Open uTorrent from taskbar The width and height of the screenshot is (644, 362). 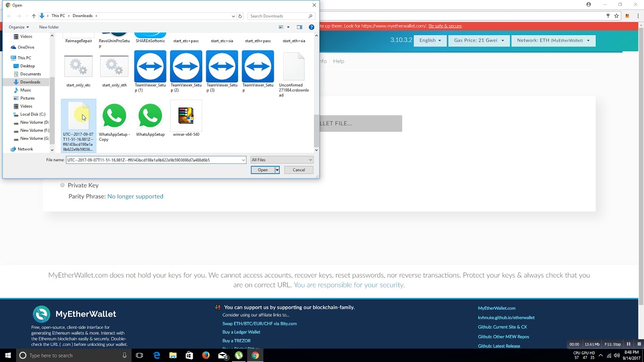pos(239,355)
